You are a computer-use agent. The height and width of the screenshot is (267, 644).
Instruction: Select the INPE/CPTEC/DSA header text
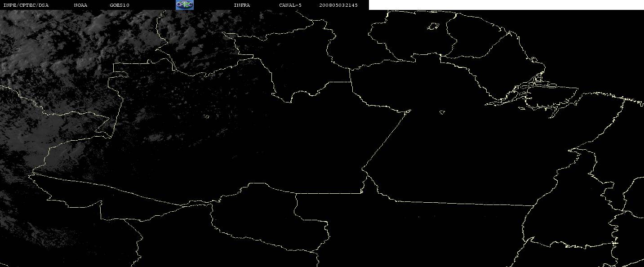click(x=26, y=5)
